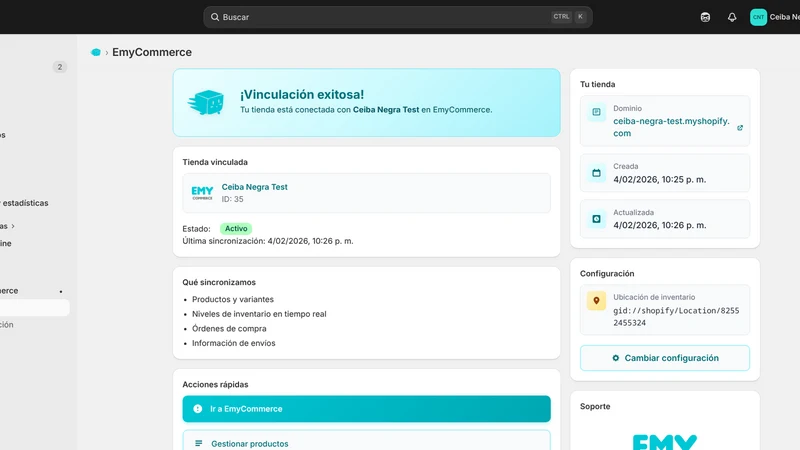The height and width of the screenshot is (450, 800).
Task: Open the CNT account avatar menu
Action: (758, 17)
